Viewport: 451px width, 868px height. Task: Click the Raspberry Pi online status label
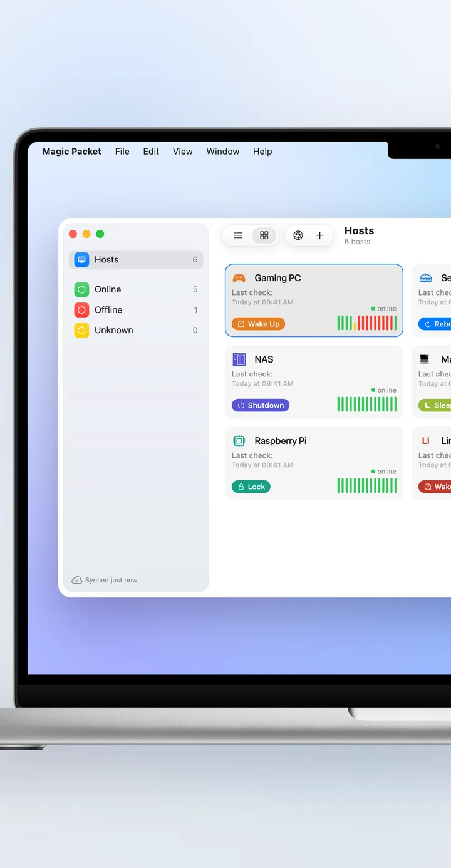coord(384,472)
